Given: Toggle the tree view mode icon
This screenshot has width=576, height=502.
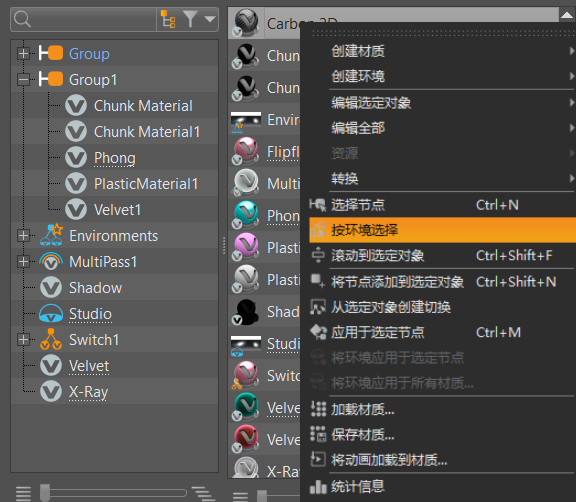Looking at the screenshot, I should [x=168, y=19].
